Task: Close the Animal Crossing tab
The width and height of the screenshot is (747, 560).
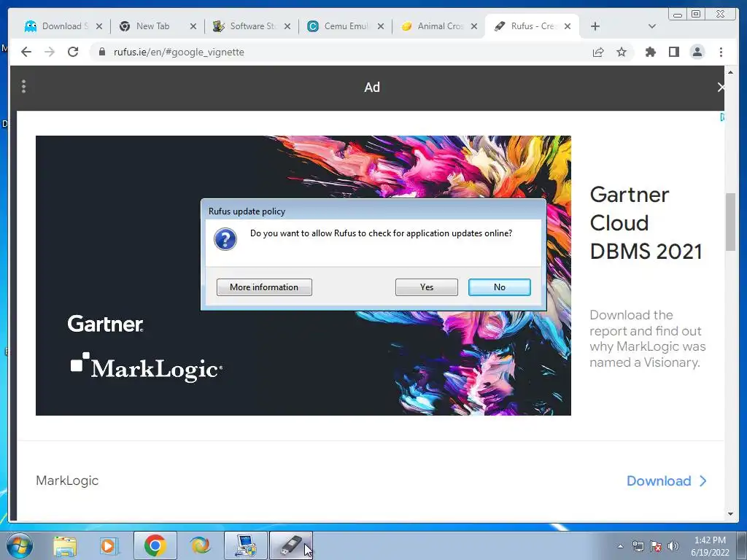Action: click(x=474, y=26)
